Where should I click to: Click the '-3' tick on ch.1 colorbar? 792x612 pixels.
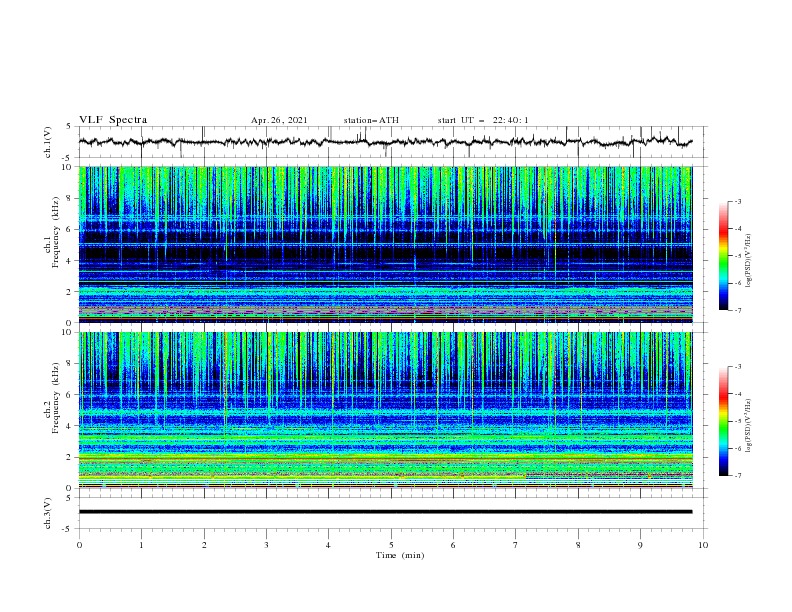[x=738, y=201]
